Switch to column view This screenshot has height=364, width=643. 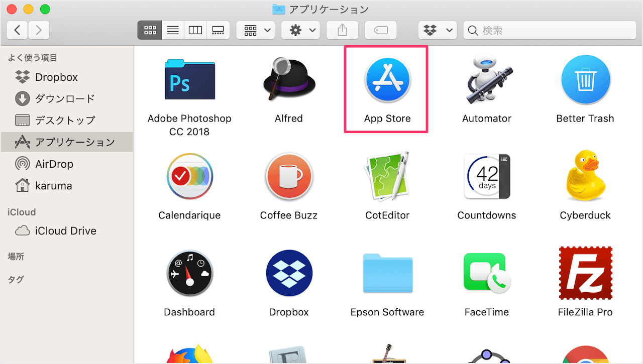pos(195,30)
